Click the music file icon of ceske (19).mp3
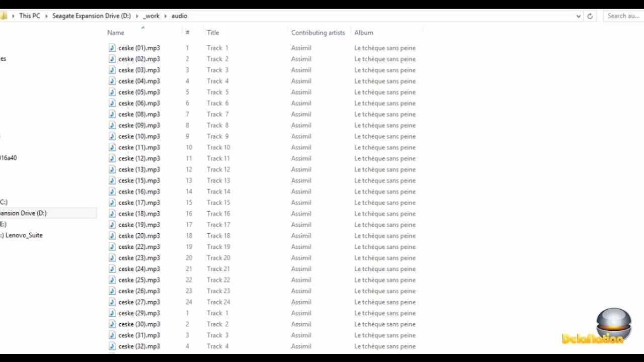644x362 pixels. coord(112,225)
